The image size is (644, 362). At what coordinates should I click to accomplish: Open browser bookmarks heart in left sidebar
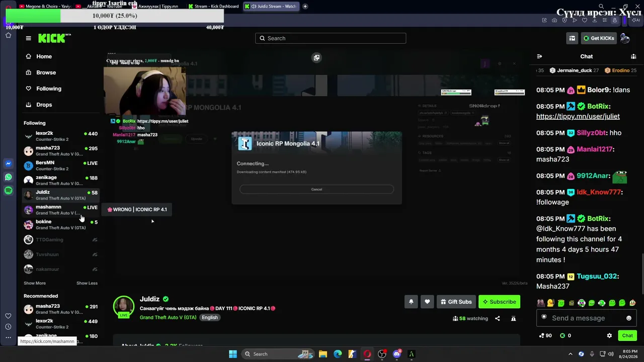click(8, 316)
